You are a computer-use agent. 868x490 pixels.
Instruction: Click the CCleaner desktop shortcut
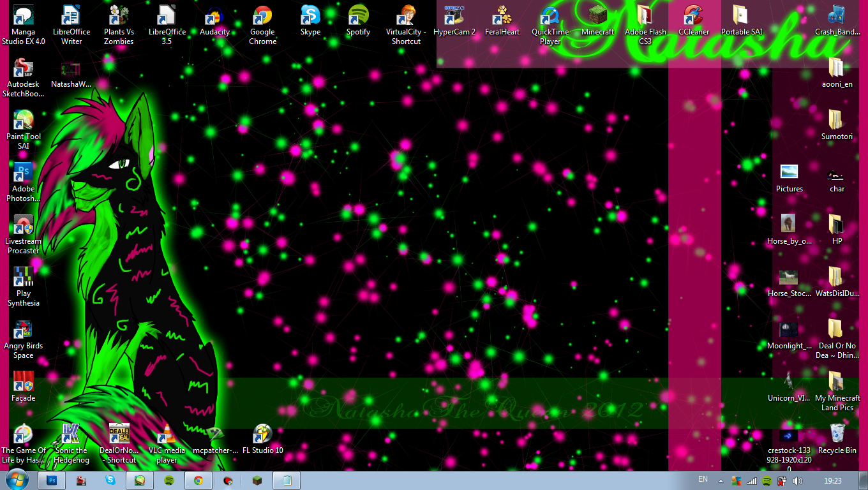(x=693, y=17)
